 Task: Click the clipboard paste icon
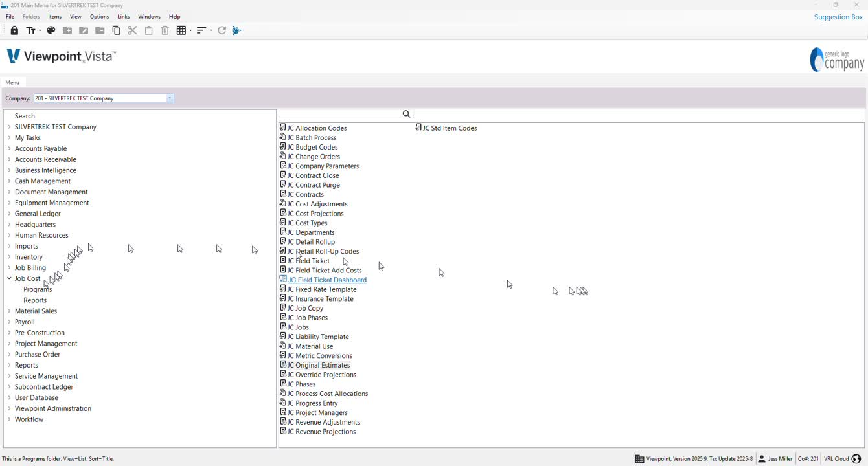149,30
